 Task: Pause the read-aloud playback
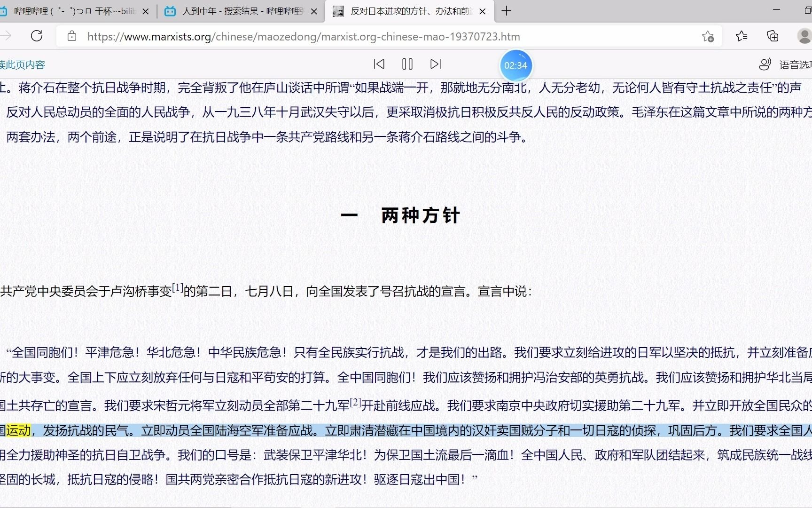(407, 64)
